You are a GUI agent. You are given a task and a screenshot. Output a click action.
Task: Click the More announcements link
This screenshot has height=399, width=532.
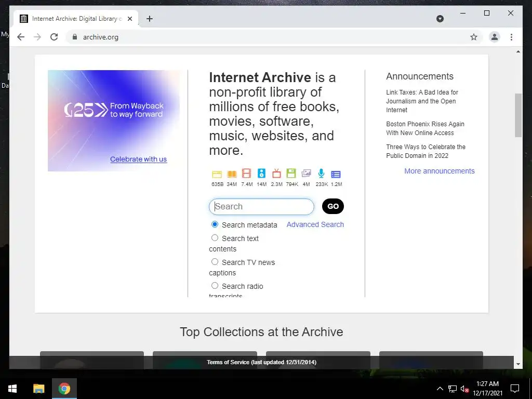point(440,171)
